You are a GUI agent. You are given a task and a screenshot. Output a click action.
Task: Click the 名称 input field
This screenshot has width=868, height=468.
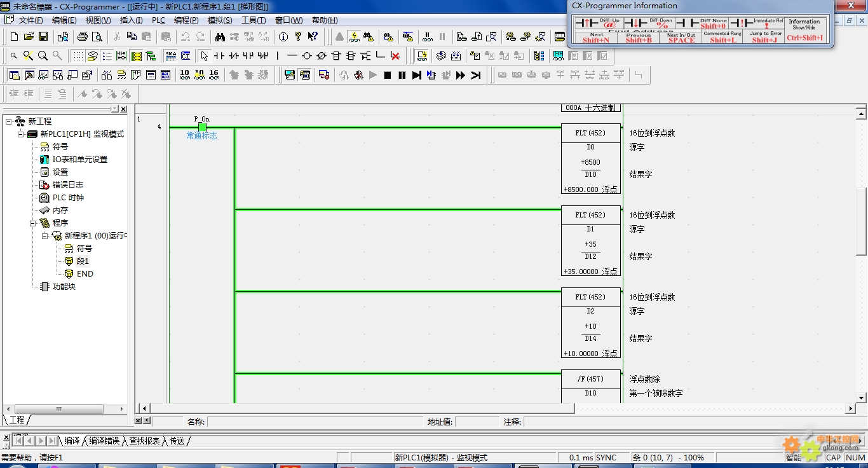[x=315, y=422]
